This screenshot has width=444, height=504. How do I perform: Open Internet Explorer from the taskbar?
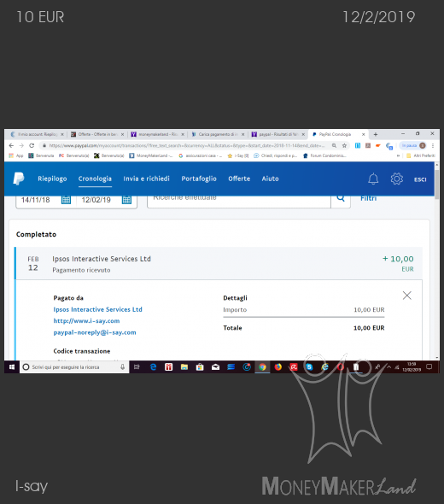click(324, 366)
